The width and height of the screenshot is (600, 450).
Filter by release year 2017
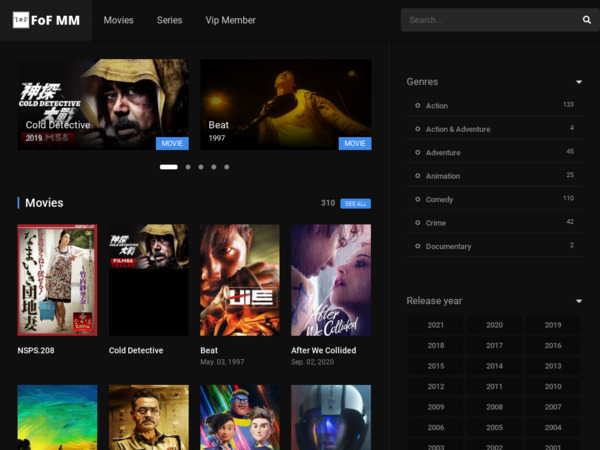(494, 346)
